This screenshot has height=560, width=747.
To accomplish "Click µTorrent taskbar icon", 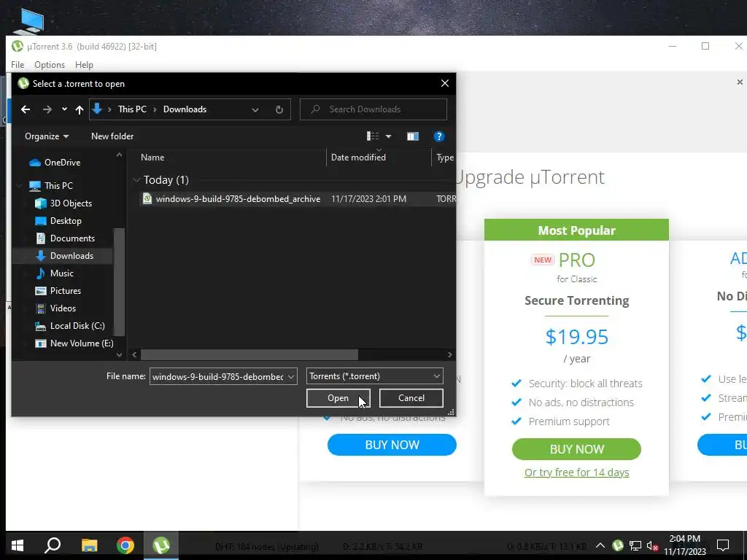I will (x=161, y=545).
